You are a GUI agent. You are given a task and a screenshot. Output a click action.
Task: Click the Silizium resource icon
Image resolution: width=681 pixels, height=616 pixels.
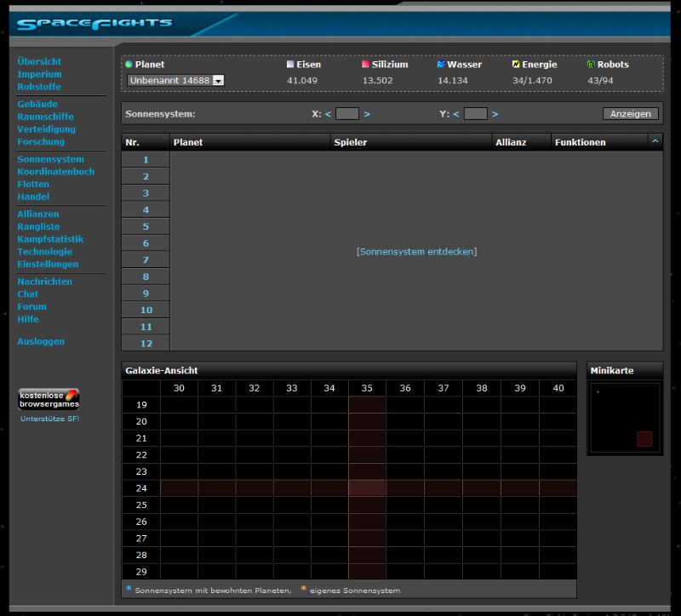(x=365, y=65)
